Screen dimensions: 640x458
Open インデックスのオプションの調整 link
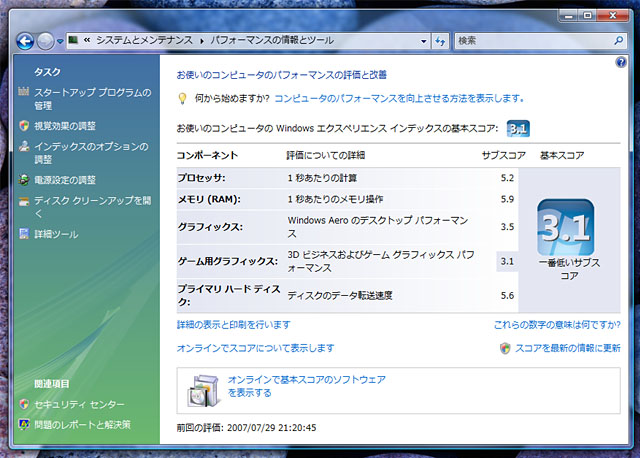pos(91,153)
